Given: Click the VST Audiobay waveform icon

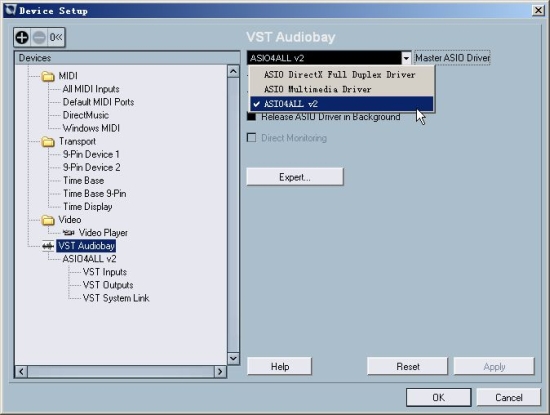Looking at the screenshot, I should 48,246.
